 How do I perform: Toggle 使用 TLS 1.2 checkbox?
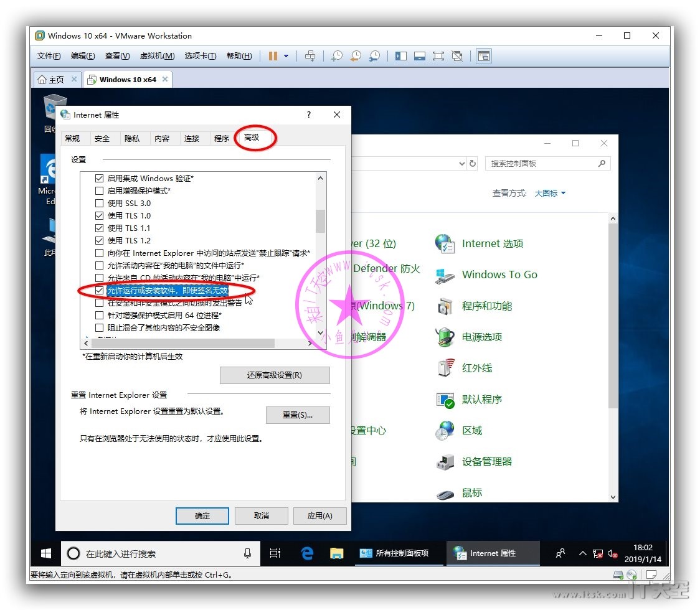[x=99, y=241]
